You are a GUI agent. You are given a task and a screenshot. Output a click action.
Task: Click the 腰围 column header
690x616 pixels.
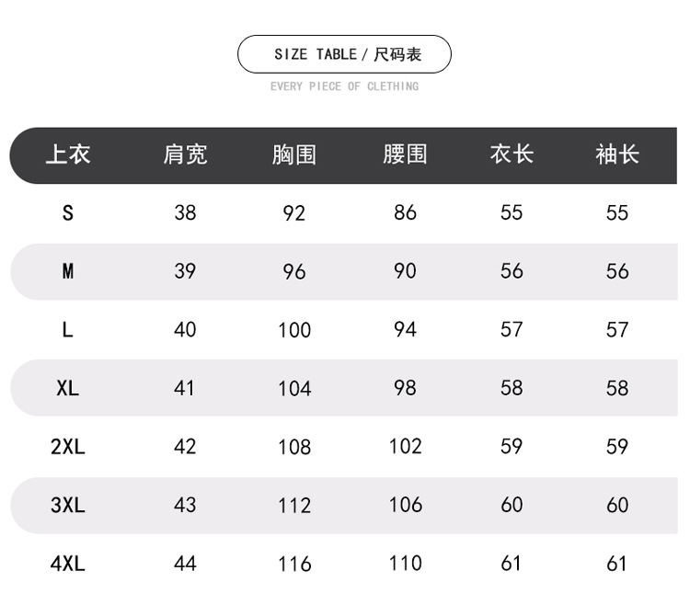405,154
